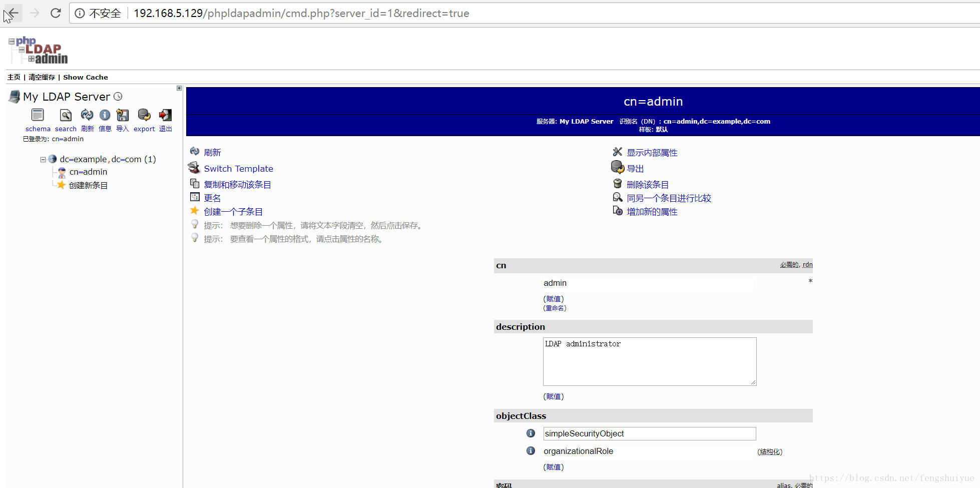Image resolution: width=980 pixels, height=488 pixels.
Task: Click the cn attribute name heading
Action: point(501,265)
